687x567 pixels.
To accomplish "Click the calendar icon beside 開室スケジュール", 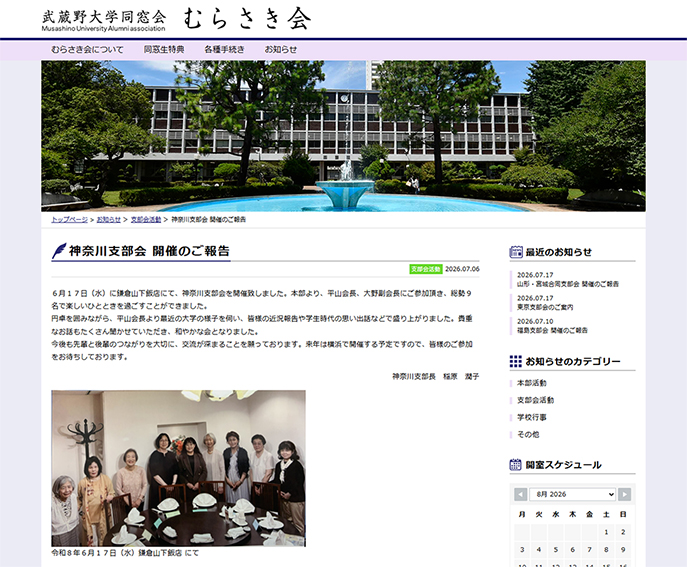I will coord(516,465).
